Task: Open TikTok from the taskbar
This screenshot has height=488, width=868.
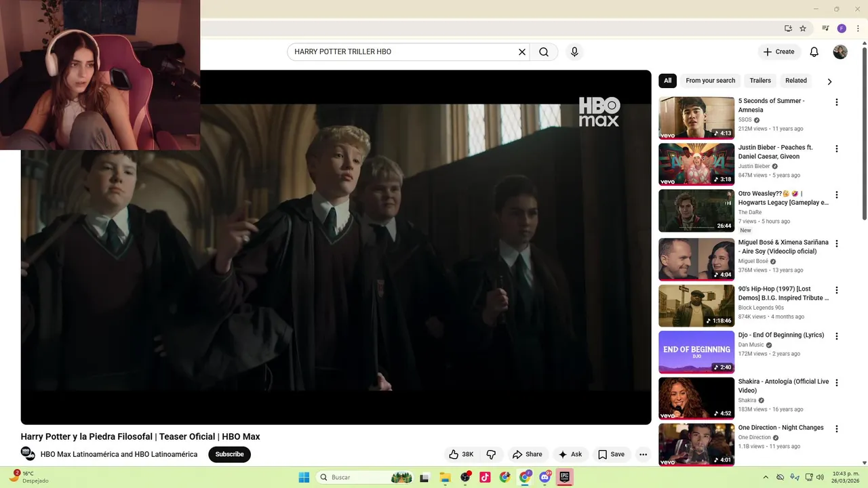Action: point(485,477)
